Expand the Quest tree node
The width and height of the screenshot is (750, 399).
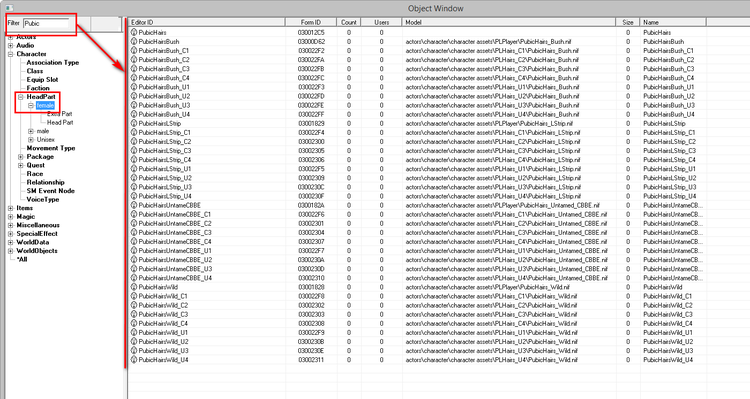[x=21, y=166]
